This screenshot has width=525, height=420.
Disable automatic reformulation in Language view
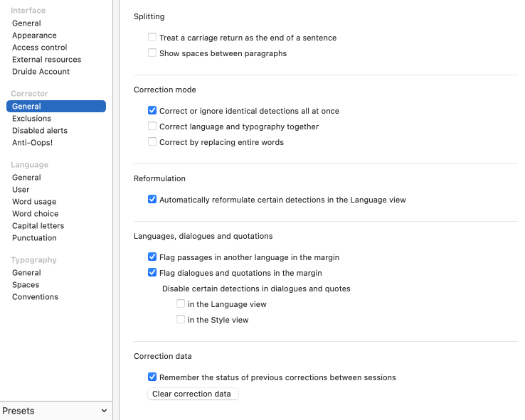[x=152, y=200]
